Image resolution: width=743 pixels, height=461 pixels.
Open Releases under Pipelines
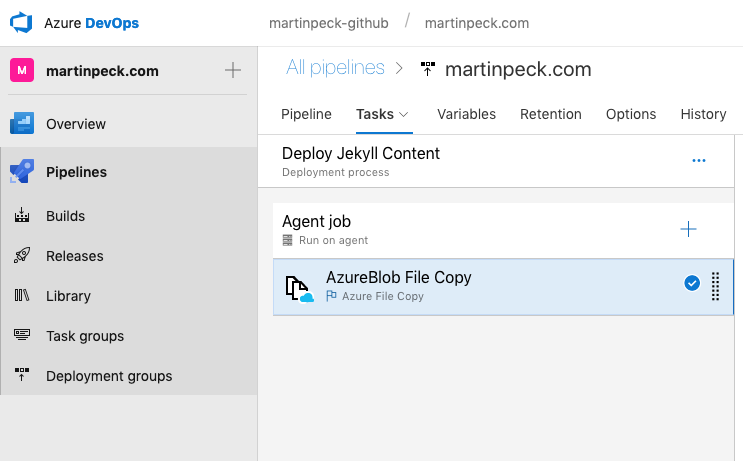tap(74, 256)
